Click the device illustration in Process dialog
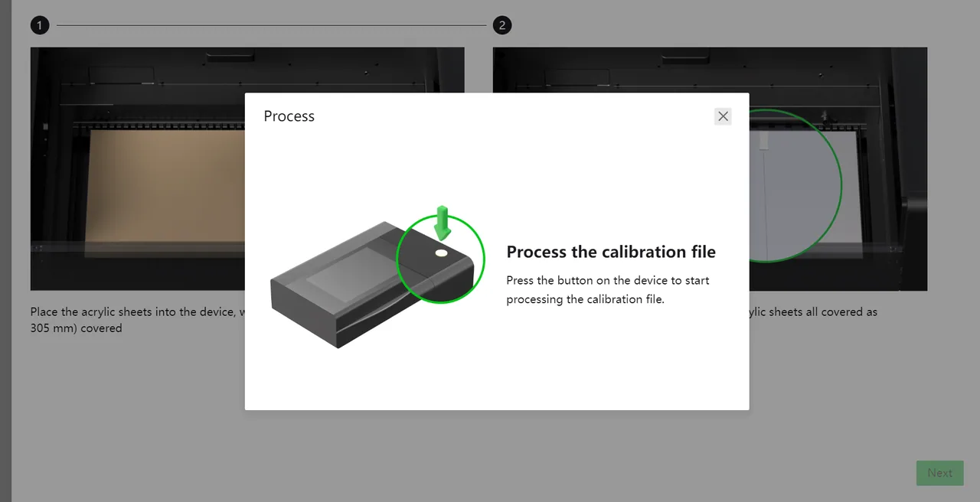This screenshot has height=502, width=980. click(378, 277)
